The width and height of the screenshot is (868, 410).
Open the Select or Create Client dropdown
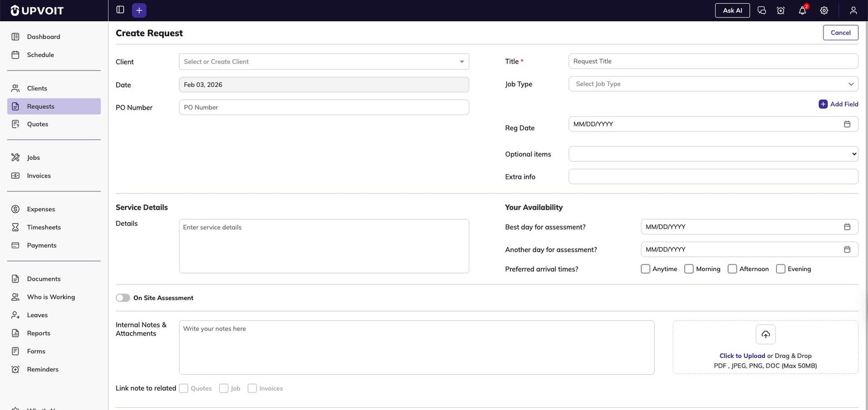tap(324, 61)
